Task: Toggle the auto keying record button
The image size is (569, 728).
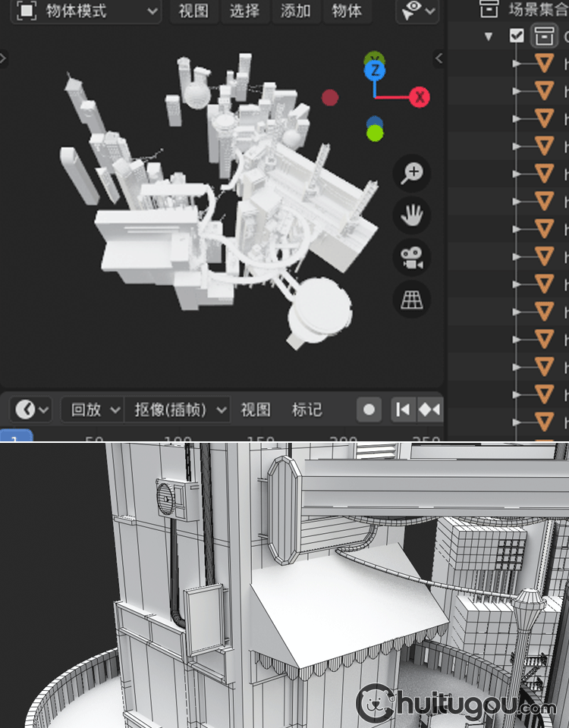Action: [x=369, y=409]
